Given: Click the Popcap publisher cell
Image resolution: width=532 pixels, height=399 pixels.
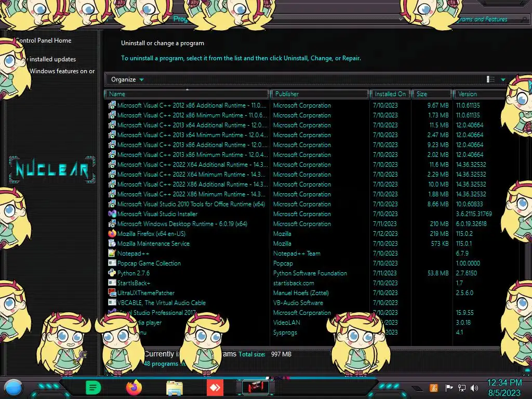Looking at the screenshot, I should (x=283, y=263).
